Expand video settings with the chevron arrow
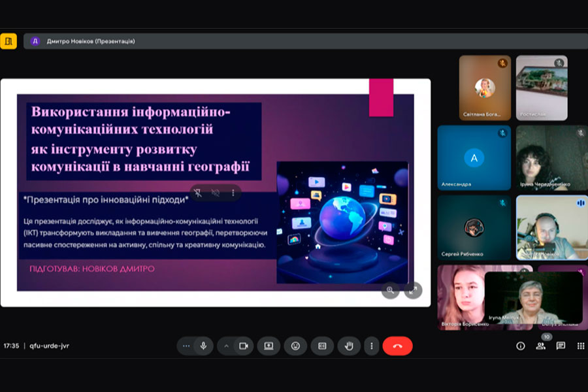Image resolution: width=588 pixels, height=392 pixels. click(226, 346)
